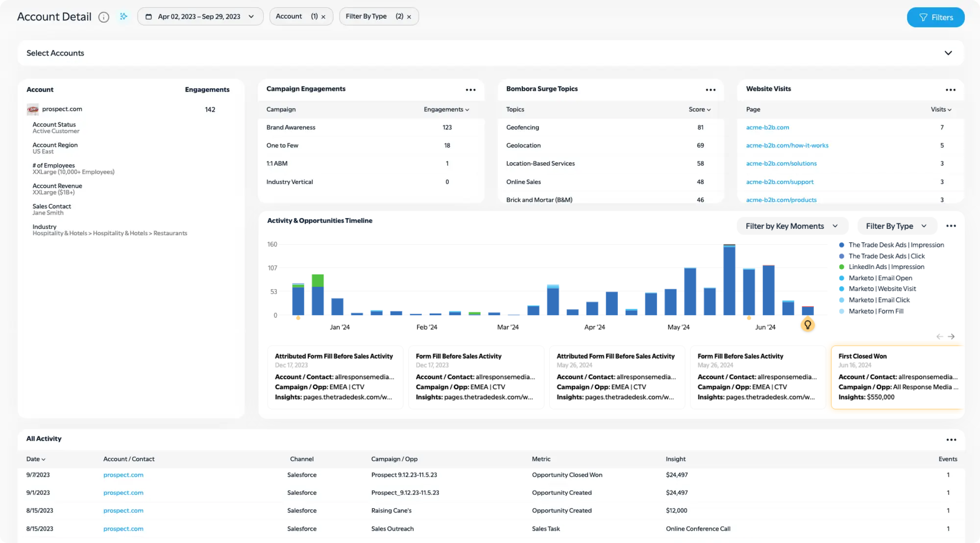Remove the Account filter chip

(x=323, y=17)
